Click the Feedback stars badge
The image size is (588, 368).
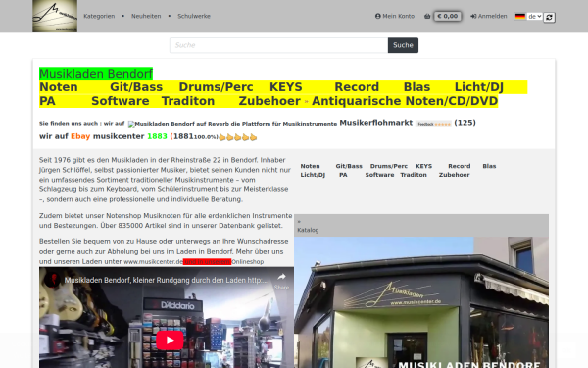[433, 124]
